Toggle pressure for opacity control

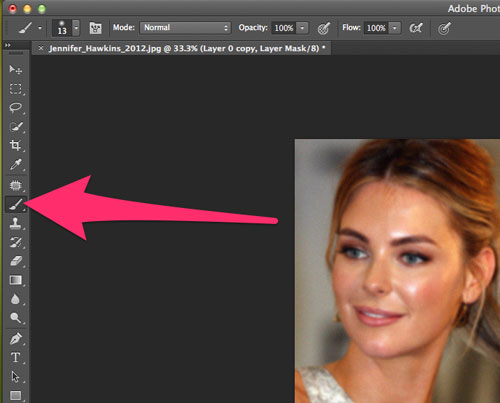click(x=323, y=28)
